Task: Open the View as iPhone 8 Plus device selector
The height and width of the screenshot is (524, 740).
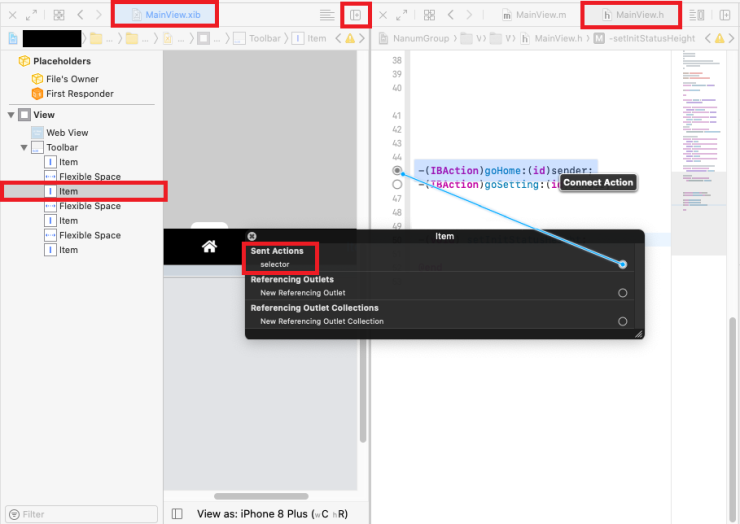Action: point(272,513)
